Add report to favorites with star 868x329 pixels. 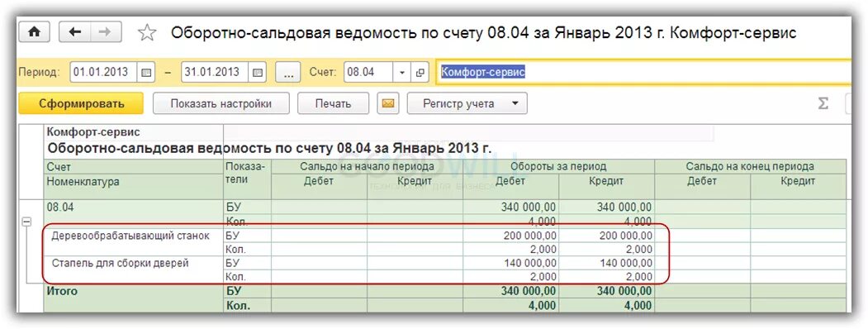[147, 33]
